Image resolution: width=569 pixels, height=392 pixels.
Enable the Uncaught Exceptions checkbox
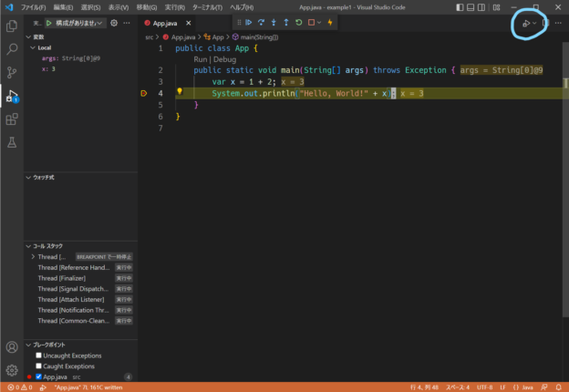click(39, 356)
